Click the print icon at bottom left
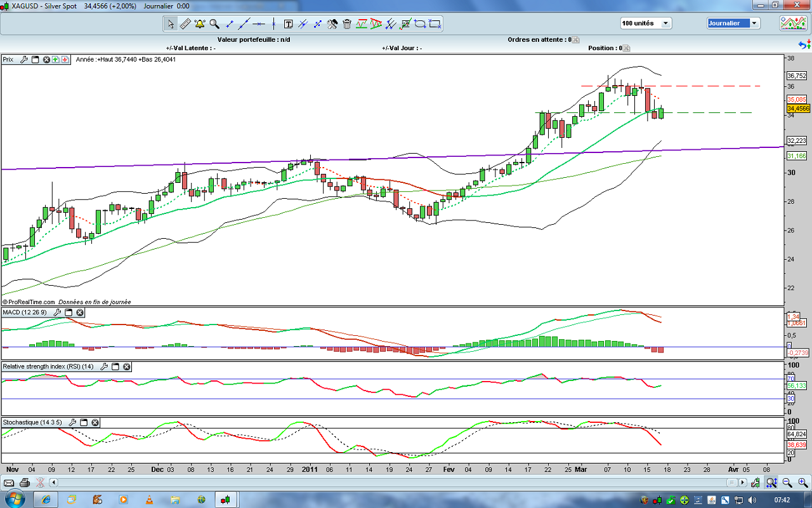Image resolution: width=812 pixels, height=508 pixels. [24, 483]
